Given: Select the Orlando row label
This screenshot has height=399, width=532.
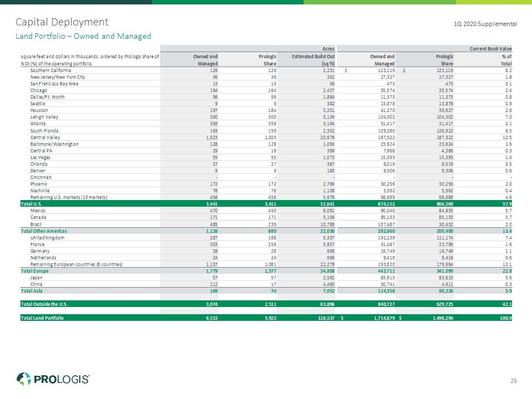Looking at the screenshot, I should (x=39, y=164).
